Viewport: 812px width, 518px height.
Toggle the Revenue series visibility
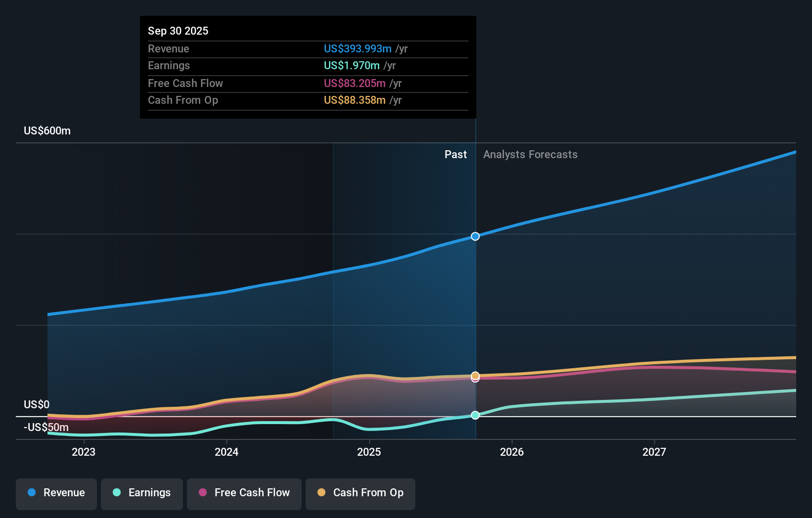[56, 493]
